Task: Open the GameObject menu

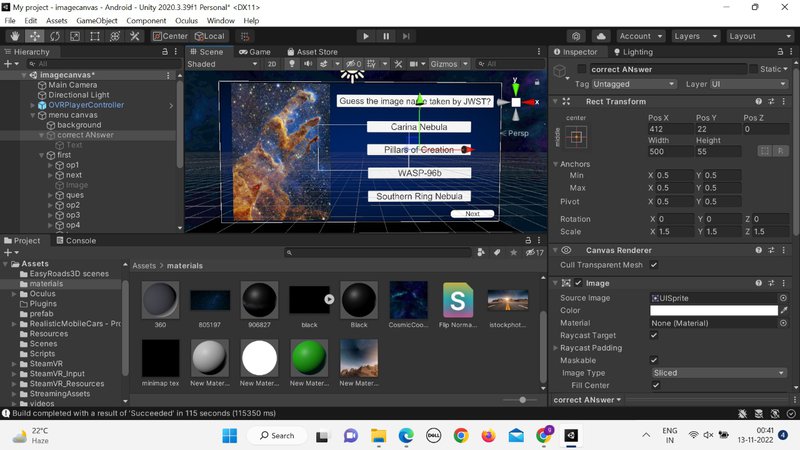Action: 97,20
